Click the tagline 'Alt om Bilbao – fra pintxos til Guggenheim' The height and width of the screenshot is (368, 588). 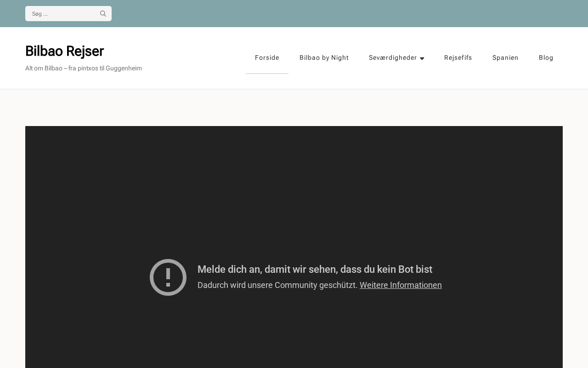[84, 69]
